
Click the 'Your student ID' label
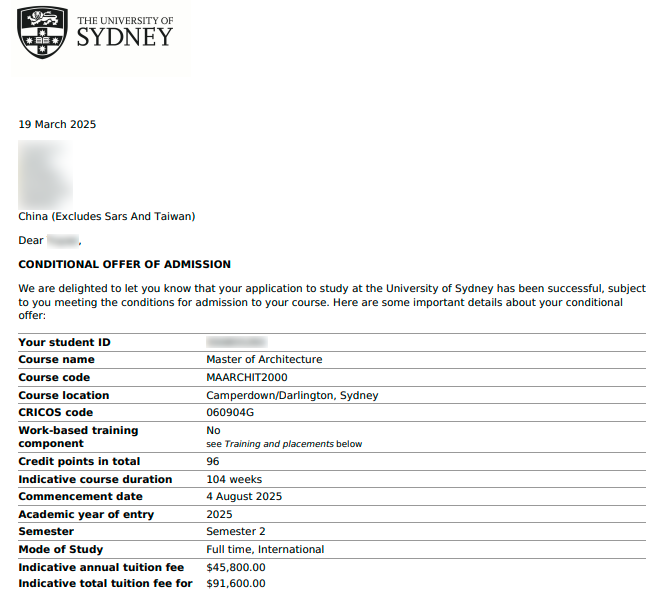(64, 342)
